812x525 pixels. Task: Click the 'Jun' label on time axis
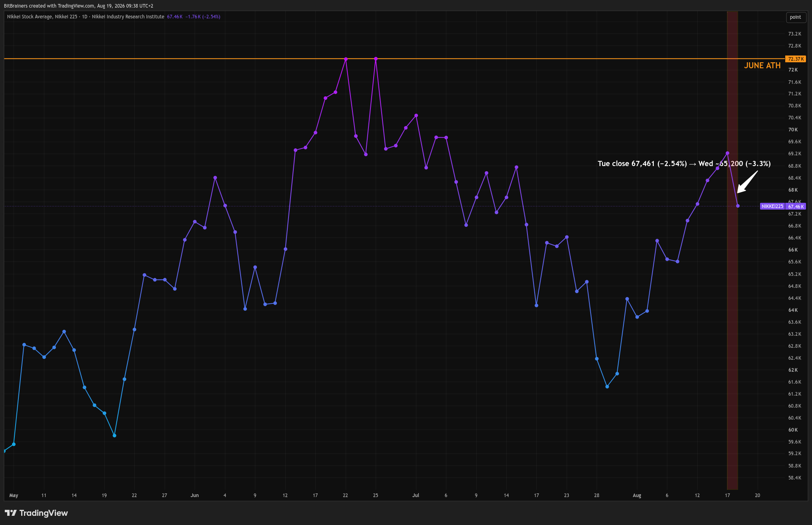195,495
